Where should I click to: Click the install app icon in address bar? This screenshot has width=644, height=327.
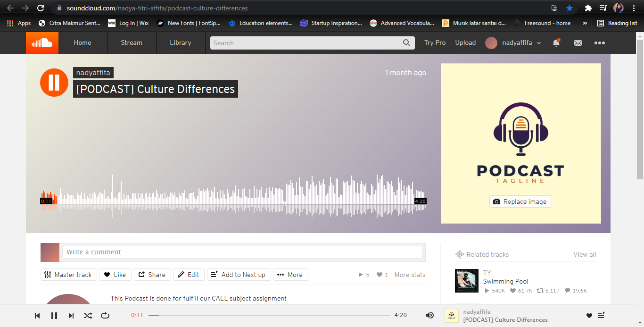click(x=554, y=8)
